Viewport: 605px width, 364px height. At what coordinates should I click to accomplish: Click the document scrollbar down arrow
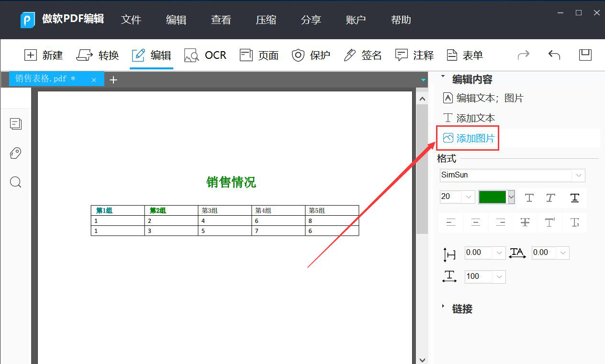click(422, 359)
